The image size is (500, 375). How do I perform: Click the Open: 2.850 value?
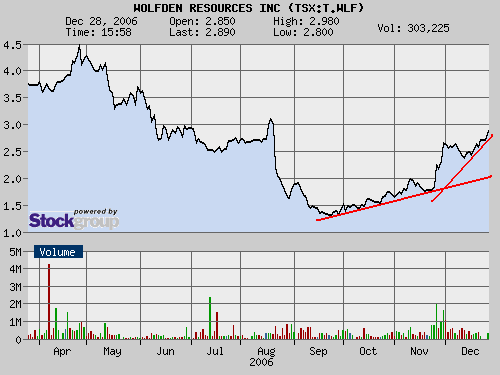(x=202, y=21)
